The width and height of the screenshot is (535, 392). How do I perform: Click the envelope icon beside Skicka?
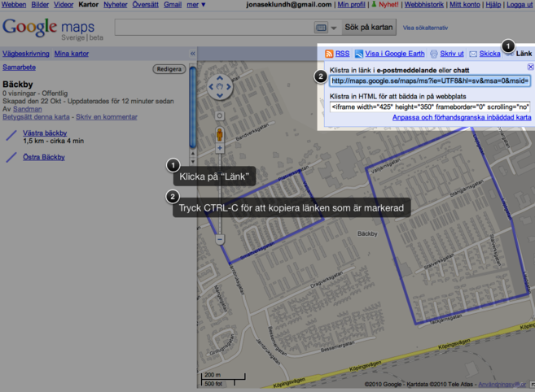pos(473,54)
